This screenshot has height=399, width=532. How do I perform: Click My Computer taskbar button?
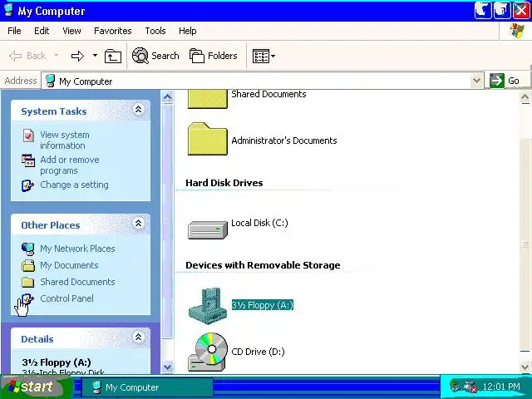tap(147, 387)
